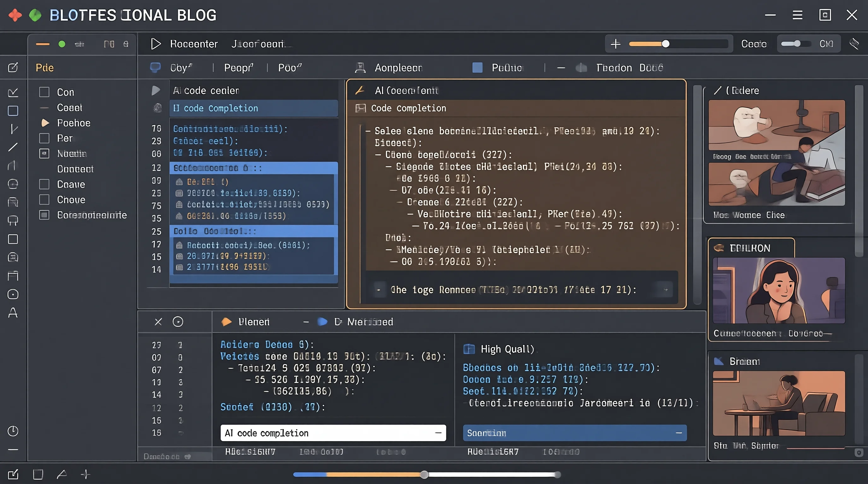This screenshot has width=868, height=484.
Task: Click the circle-dot icon in left sidebar
Action: coord(13,294)
